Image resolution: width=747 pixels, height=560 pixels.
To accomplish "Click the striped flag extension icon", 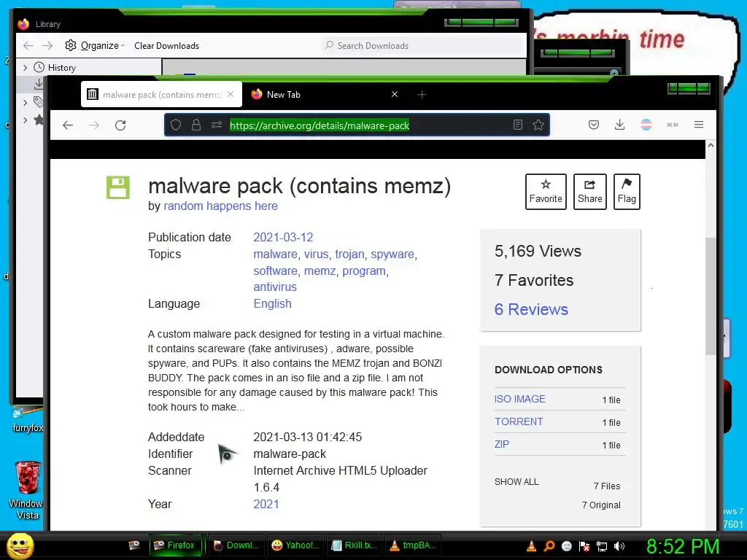I will click(x=646, y=125).
